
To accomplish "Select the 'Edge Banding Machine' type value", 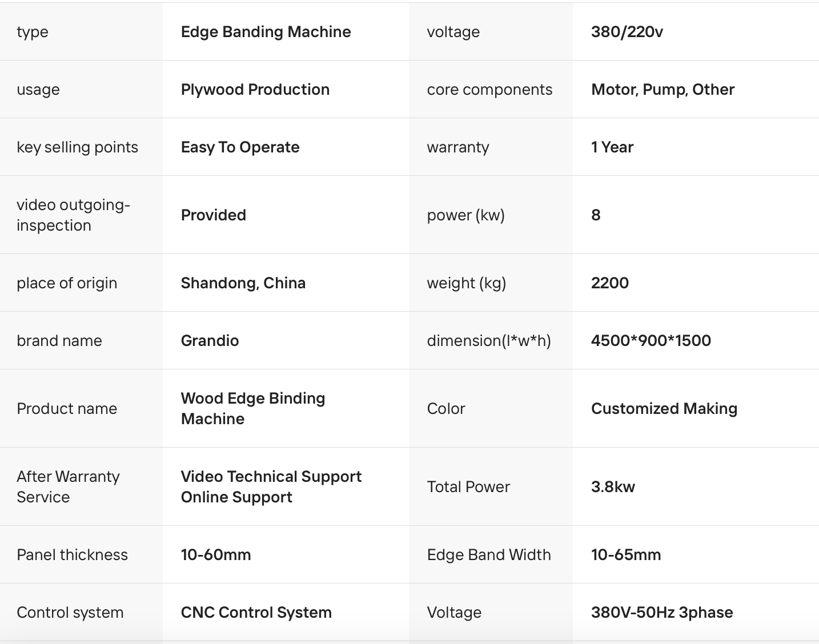I will pyautogui.click(x=266, y=32).
